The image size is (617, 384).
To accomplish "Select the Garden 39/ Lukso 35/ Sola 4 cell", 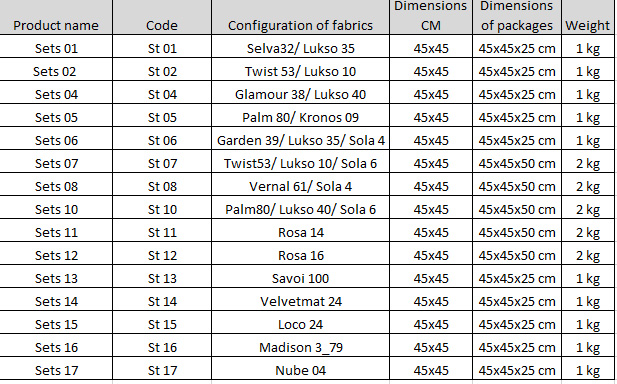I will click(300, 138).
